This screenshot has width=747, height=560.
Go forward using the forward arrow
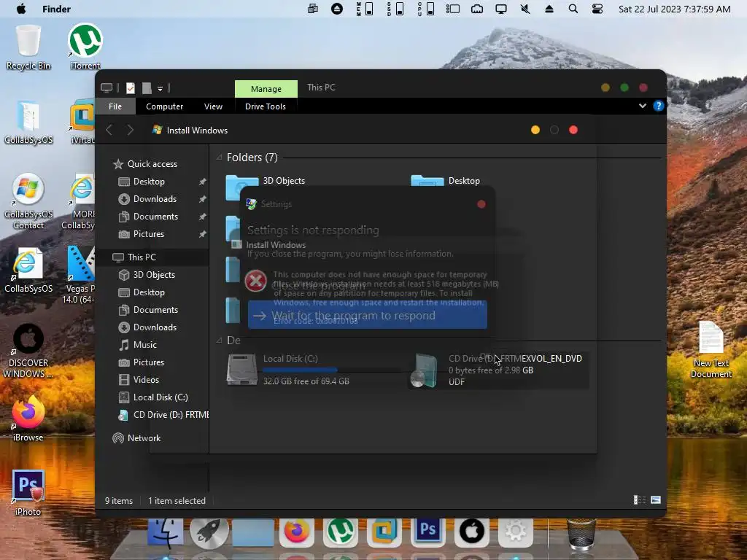130,130
